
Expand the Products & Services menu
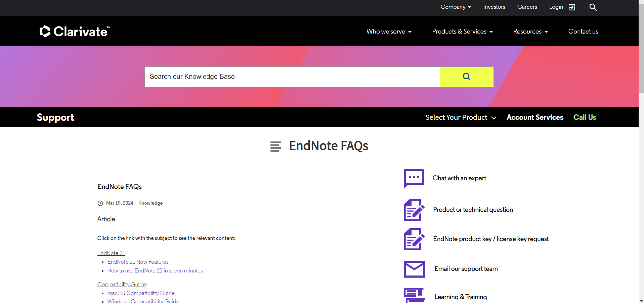click(x=463, y=32)
